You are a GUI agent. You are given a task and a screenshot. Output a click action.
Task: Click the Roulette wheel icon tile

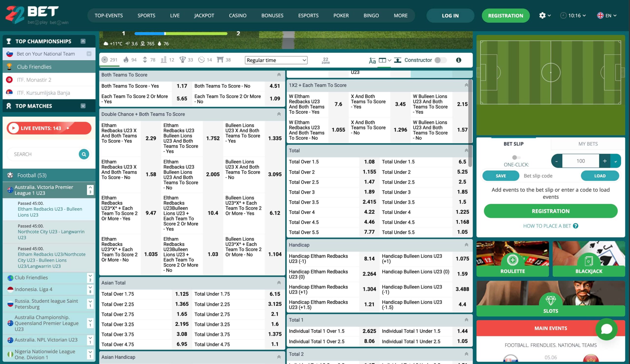tap(513, 258)
